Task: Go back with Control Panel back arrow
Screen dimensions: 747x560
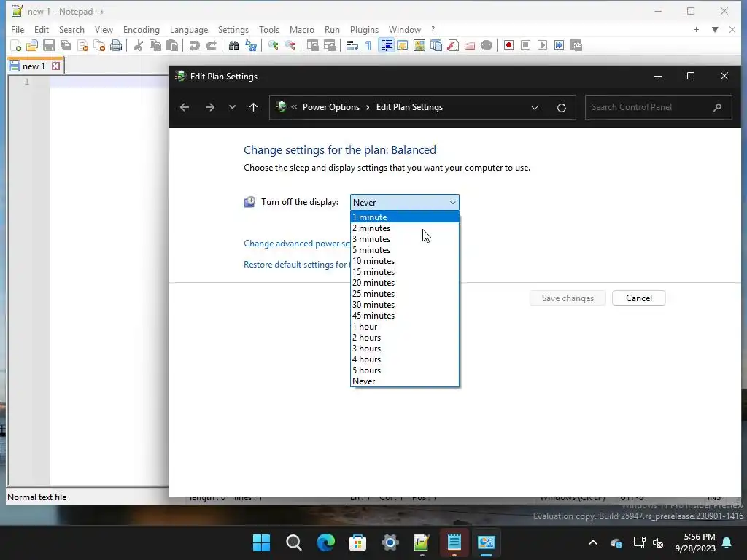Action: click(x=185, y=107)
